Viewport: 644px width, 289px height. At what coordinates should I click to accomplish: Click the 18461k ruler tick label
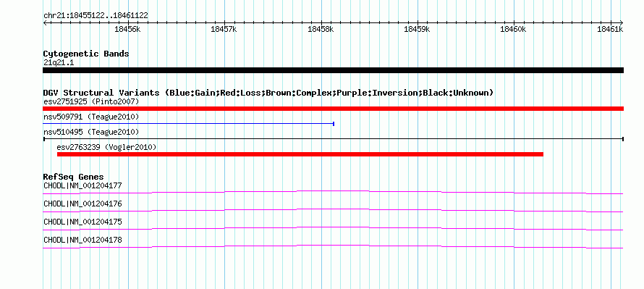610,29
